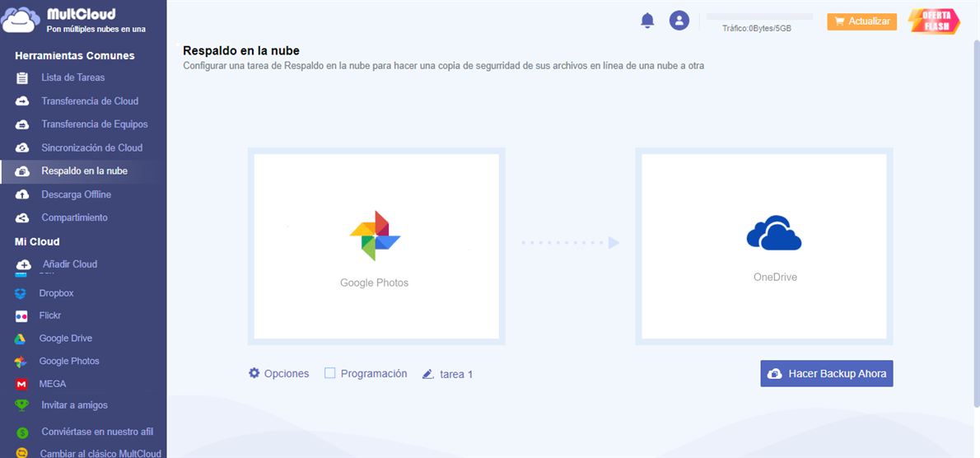Click the Transferencia de Equipos icon
This screenshot has width=980, height=458.
click(x=22, y=124)
